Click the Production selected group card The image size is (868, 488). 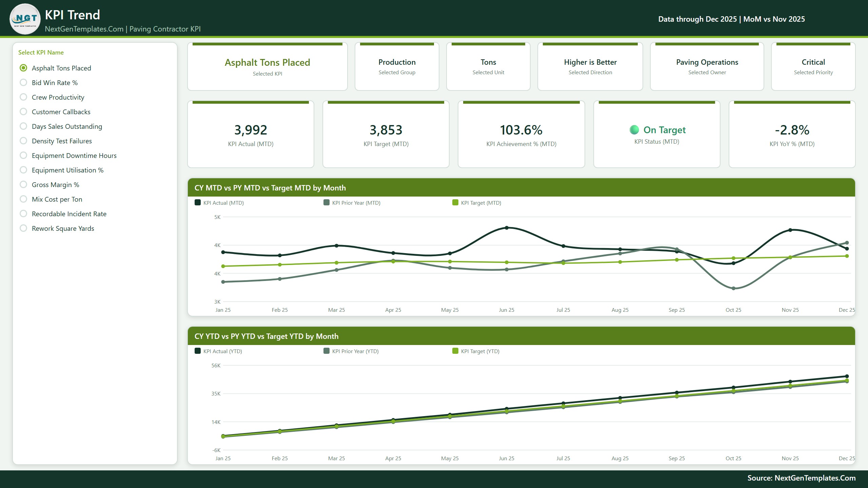point(397,66)
